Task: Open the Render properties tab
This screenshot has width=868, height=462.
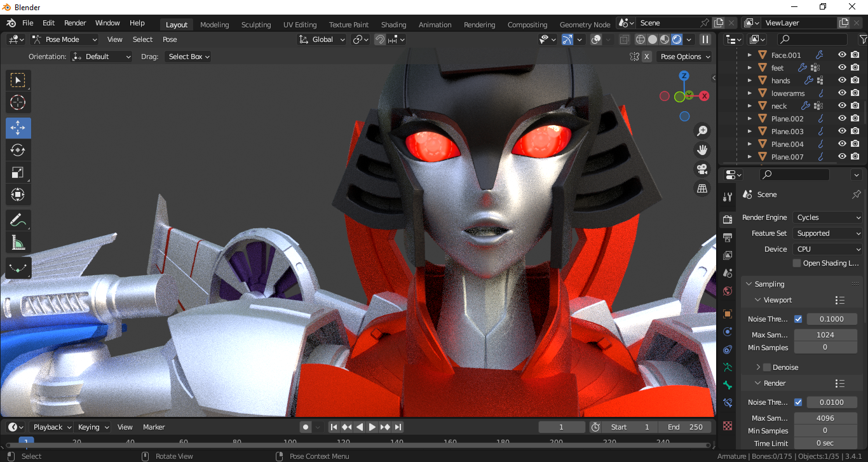Action: 728,220
